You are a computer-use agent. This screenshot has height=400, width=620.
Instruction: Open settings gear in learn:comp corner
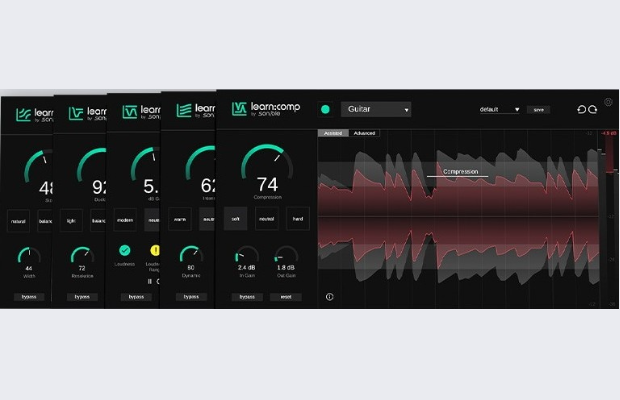pos(608,102)
